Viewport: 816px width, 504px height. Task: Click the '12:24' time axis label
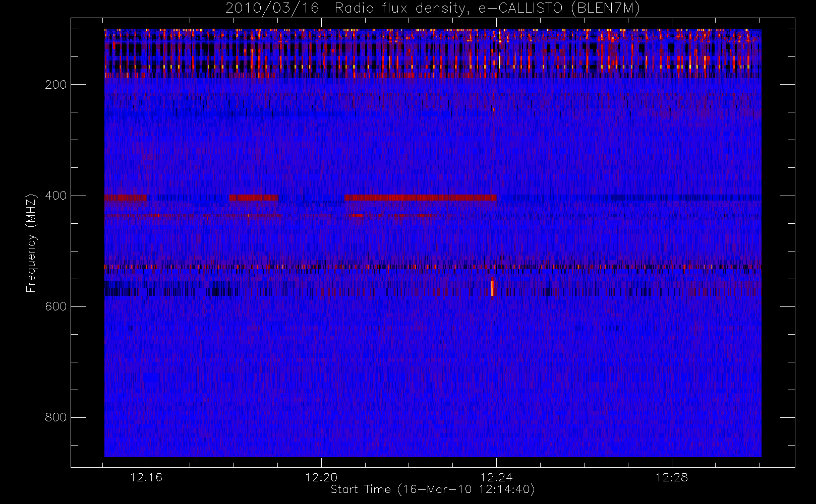click(x=497, y=477)
